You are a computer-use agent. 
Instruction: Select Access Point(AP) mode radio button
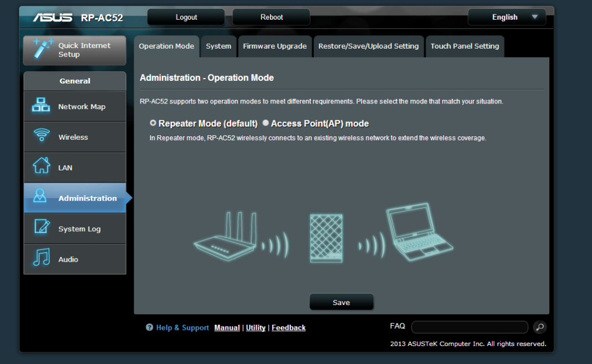265,123
